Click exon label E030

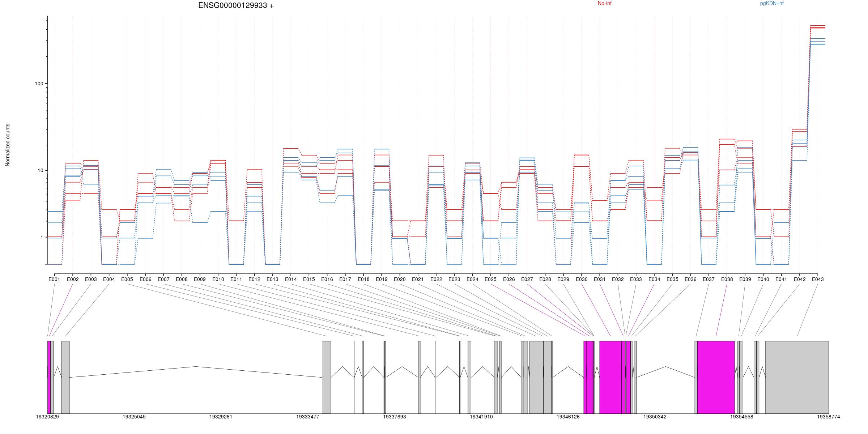point(581,279)
